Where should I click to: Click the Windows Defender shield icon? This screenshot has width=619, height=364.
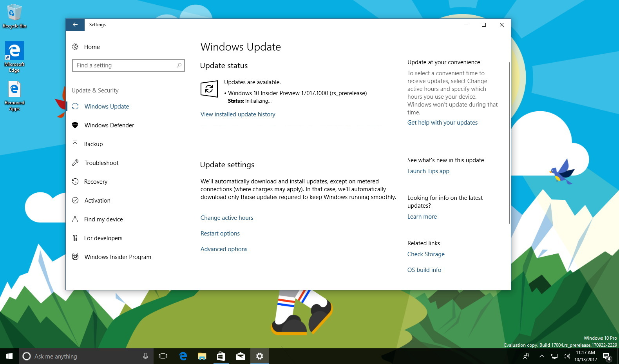pos(75,125)
